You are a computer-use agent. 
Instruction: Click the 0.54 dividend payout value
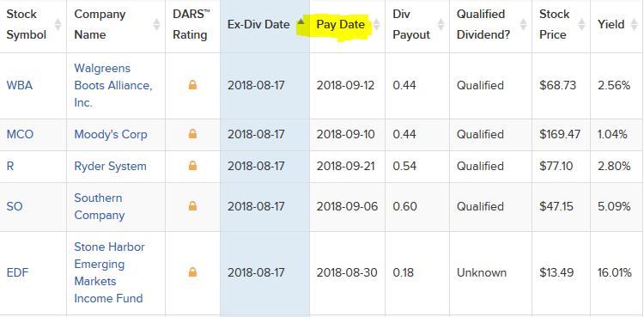404,166
